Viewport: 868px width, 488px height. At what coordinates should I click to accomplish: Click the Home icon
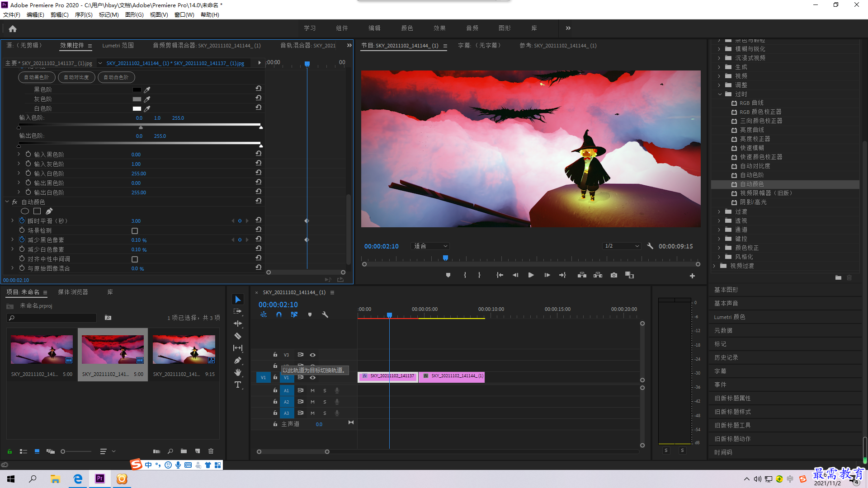click(x=13, y=28)
